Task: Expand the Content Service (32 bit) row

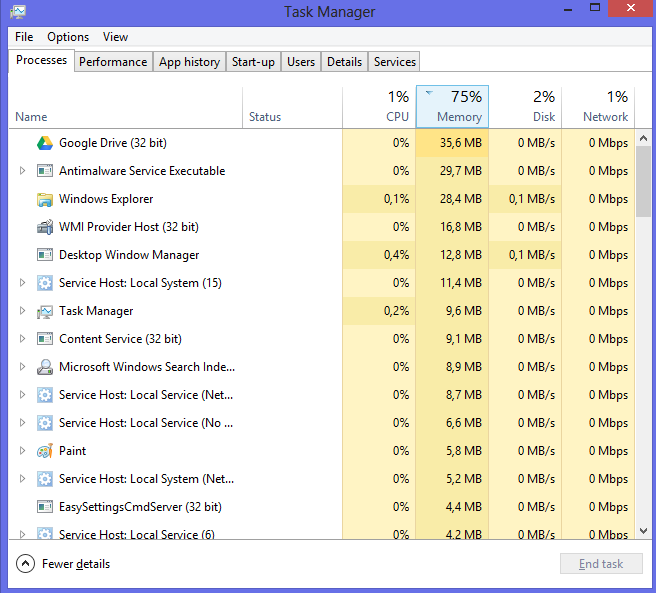Action: pyautogui.click(x=23, y=339)
